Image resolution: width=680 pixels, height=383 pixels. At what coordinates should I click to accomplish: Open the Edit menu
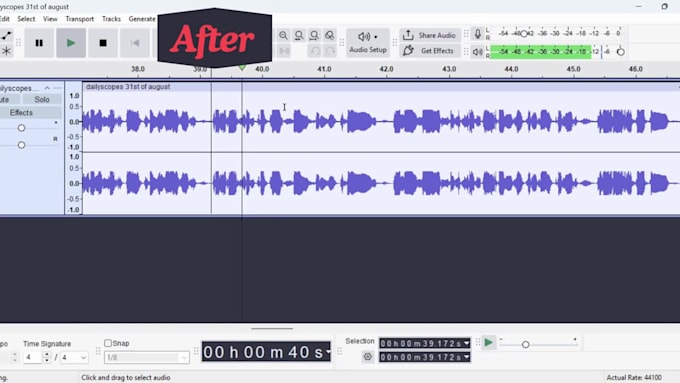coord(5,19)
